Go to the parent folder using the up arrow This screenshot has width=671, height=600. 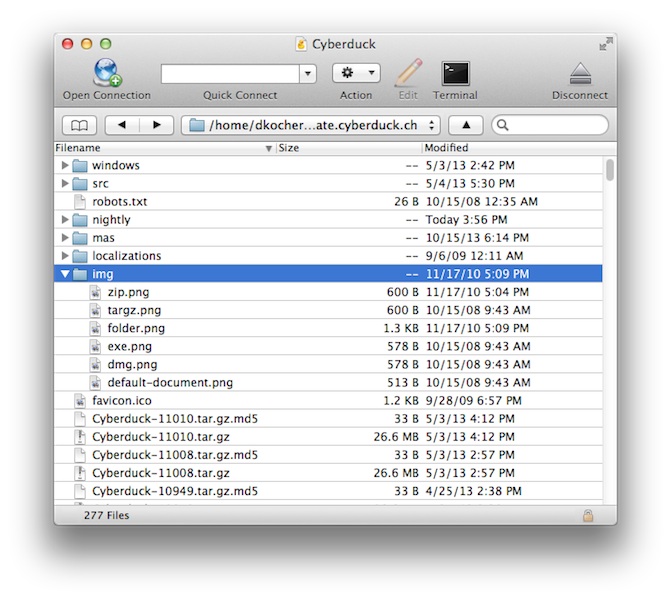[x=465, y=125]
